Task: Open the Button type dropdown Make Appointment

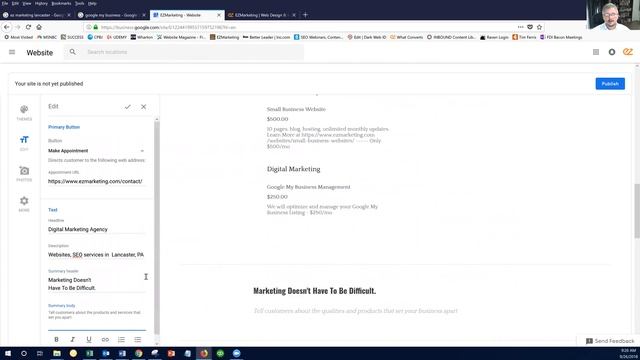Action: [x=96, y=151]
